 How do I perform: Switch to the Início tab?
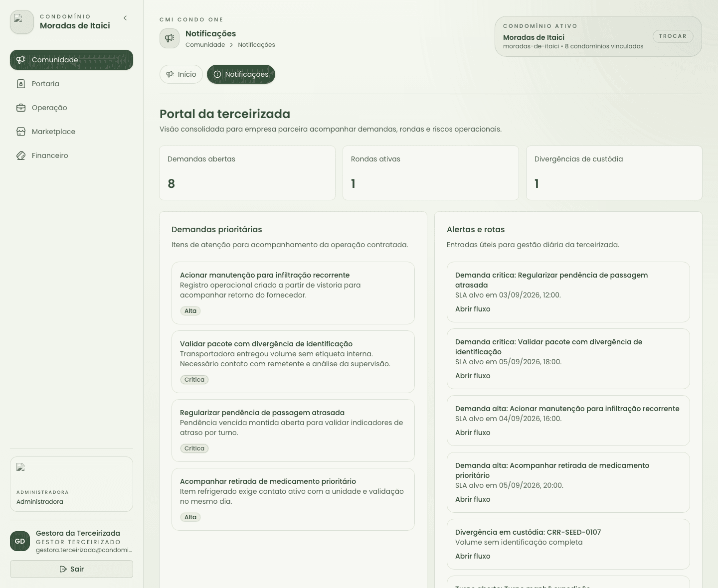181,74
